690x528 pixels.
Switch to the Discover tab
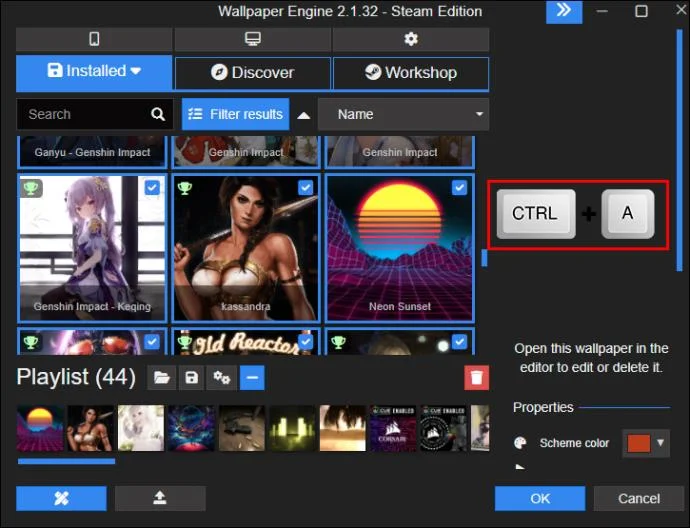tap(253, 73)
